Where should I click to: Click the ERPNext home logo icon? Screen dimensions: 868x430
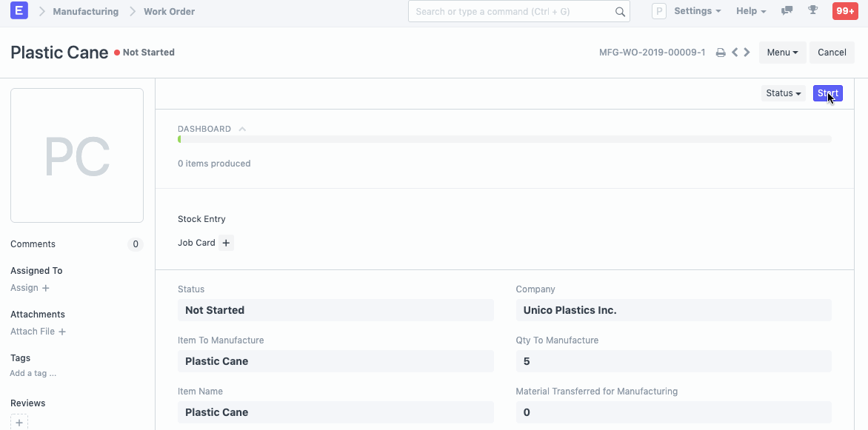[19, 11]
